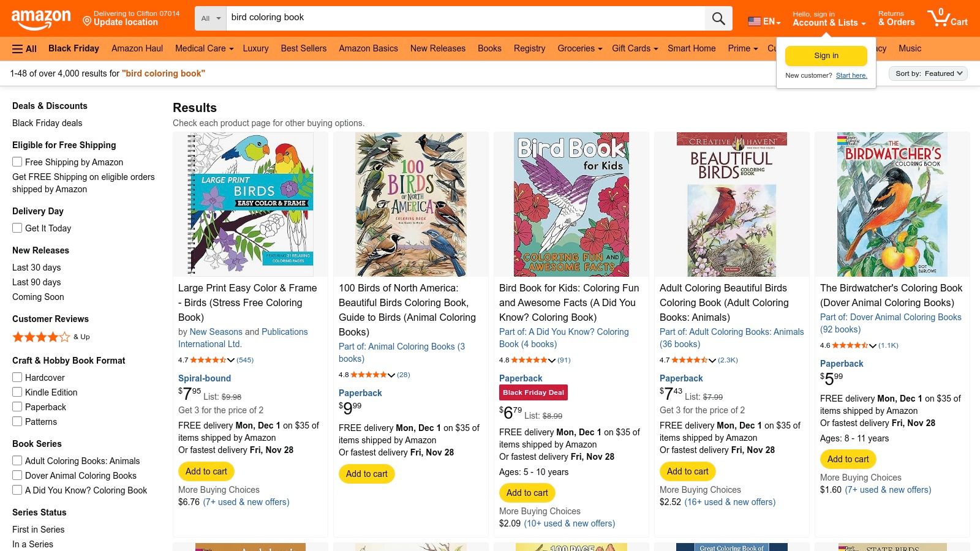The image size is (980, 551).
Task: Click the Bird Book for Kids cover thumbnail
Action: click(571, 204)
